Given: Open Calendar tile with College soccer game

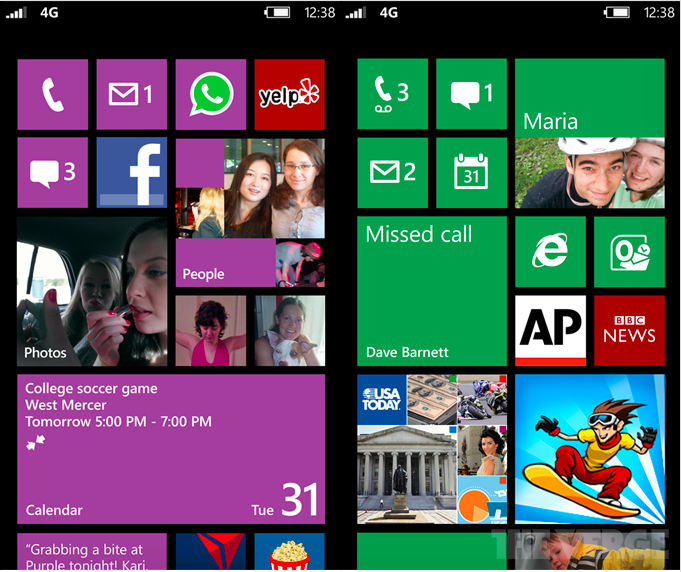Looking at the screenshot, I should coord(170,449).
